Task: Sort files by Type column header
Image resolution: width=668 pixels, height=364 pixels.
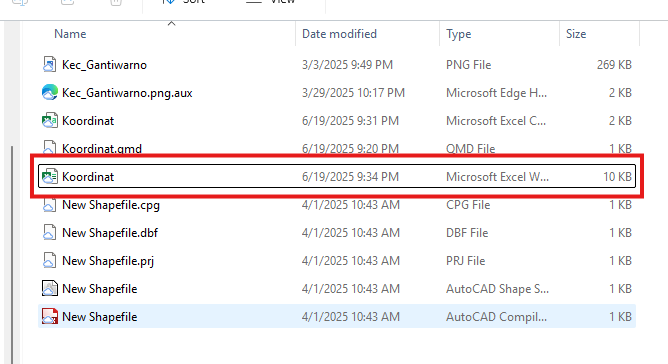Action: pos(458,34)
